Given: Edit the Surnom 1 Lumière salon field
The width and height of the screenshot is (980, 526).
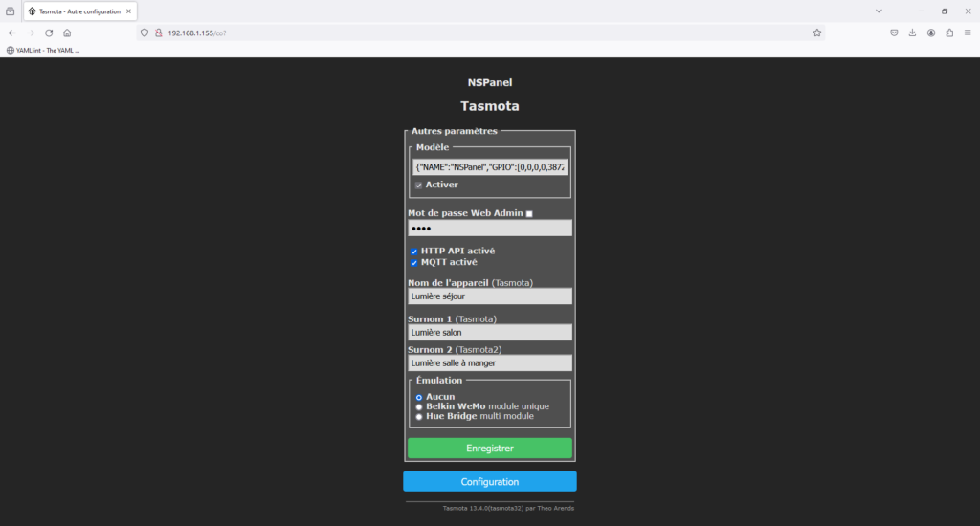Looking at the screenshot, I should pyautogui.click(x=490, y=333).
